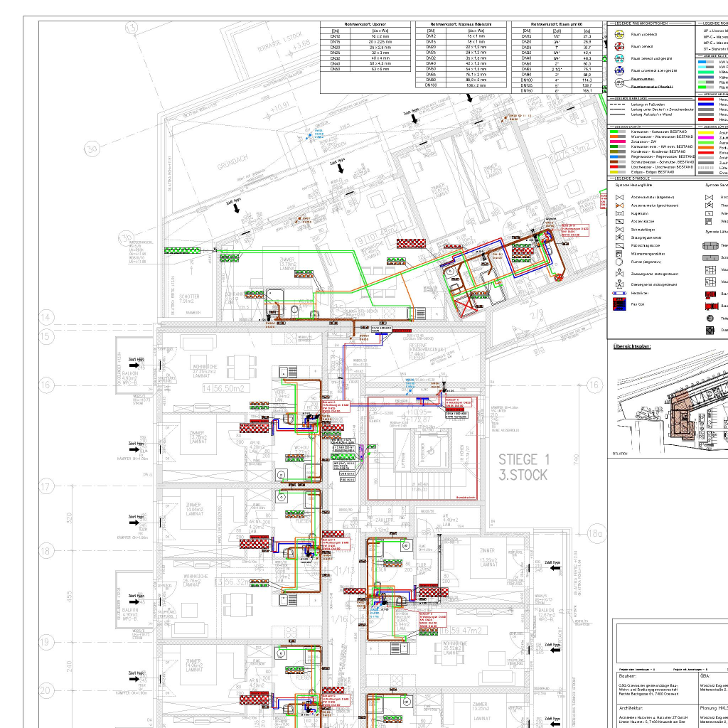This screenshot has height=728, width=728.
Task: Click the red 'Raum beheizt' room symbol
Action: [619, 46]
